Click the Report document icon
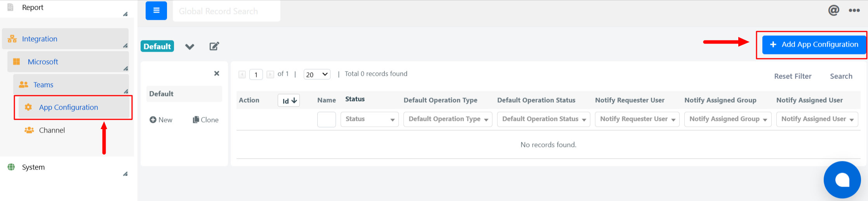This screenshot has height=201, width=868. click(x=10, y=7)
